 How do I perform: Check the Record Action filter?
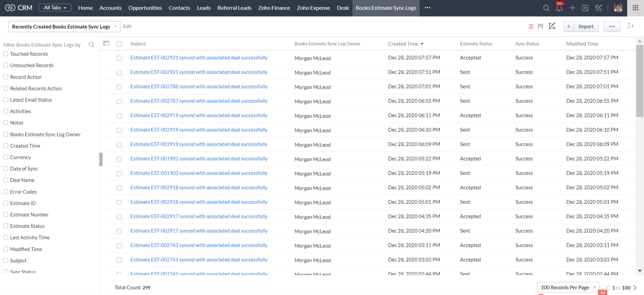click(x=6, y=77)
